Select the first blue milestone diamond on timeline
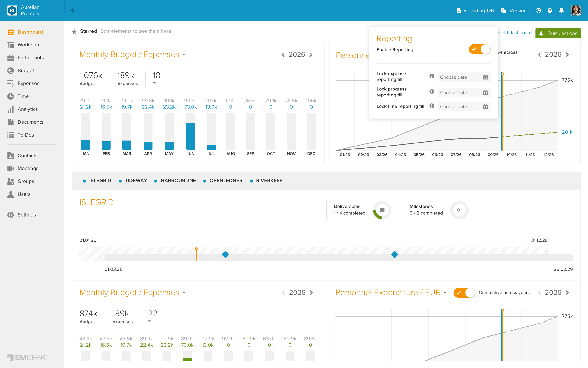 [x=225, y=255]
